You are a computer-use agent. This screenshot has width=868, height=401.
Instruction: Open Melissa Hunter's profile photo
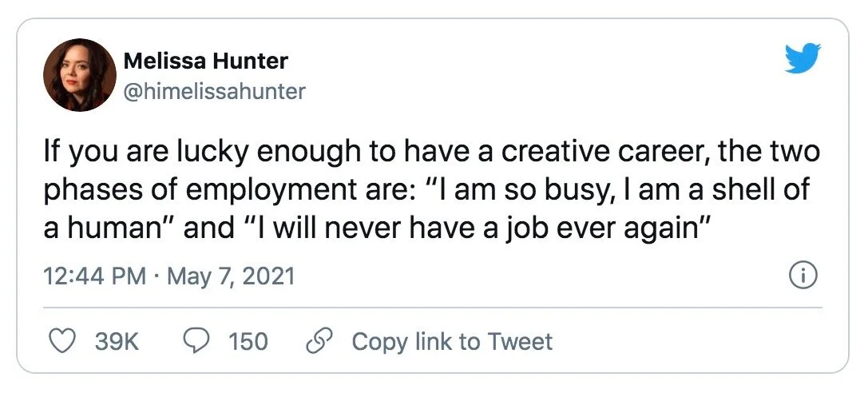[80, 75]
